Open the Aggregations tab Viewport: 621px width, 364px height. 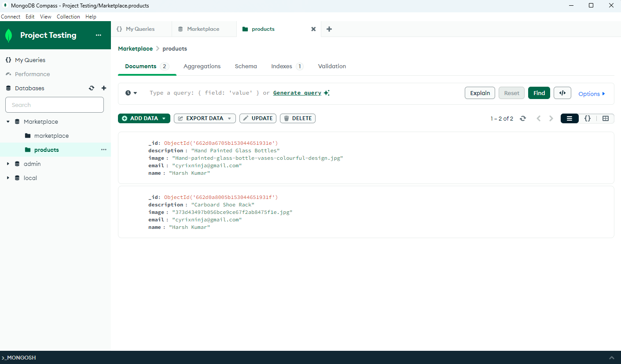(x=202, y=66)
